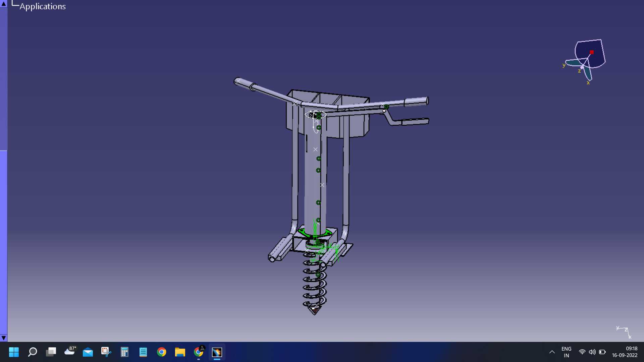Open Windows Search from taskbar
Screen dimensions: 644x362
(x=33, y=352)
